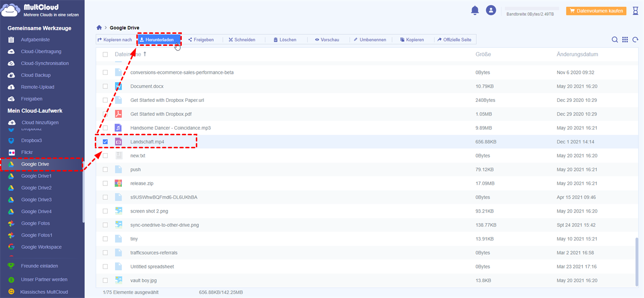The height and width of the screenshot is (298, 644).
Task: Open Aufgabenliste in the sidebar
Action: click(35, 40)
